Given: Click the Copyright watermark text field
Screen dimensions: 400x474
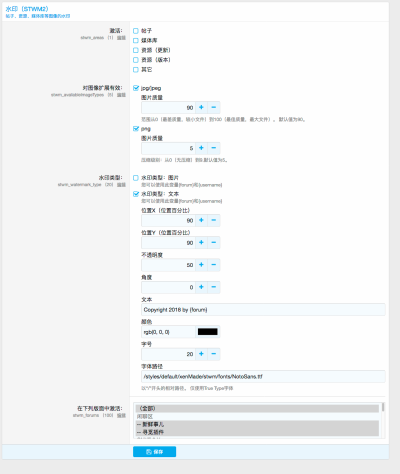Looking at the screenshot, I should click(x=263, y=310).
